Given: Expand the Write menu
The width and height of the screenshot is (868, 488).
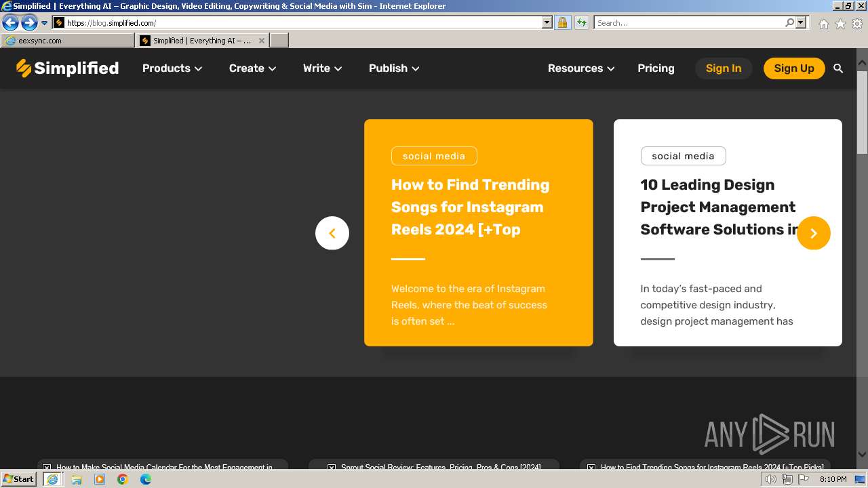Looking at the screenshot, I should (322, 68).
